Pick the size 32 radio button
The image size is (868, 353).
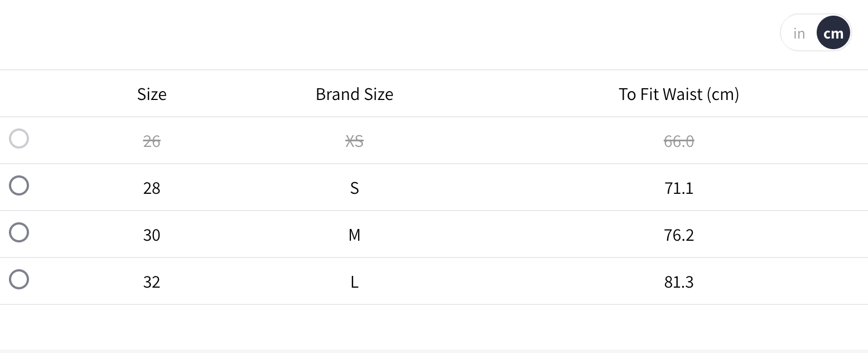coord(19,279)
